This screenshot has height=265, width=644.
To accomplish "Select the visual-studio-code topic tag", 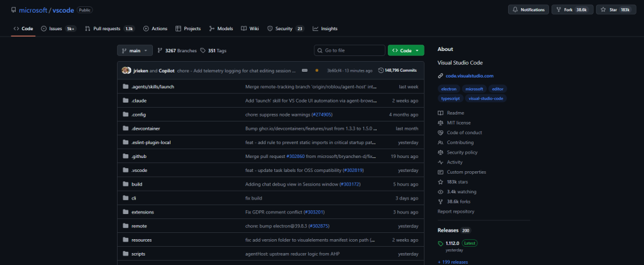I will 486,99.
